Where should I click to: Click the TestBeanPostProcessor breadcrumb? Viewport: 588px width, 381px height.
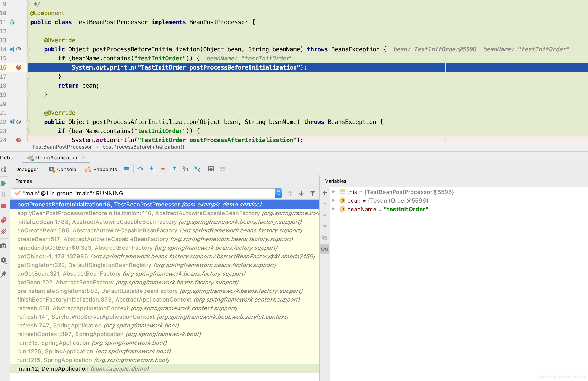click(x=62, y=147)
